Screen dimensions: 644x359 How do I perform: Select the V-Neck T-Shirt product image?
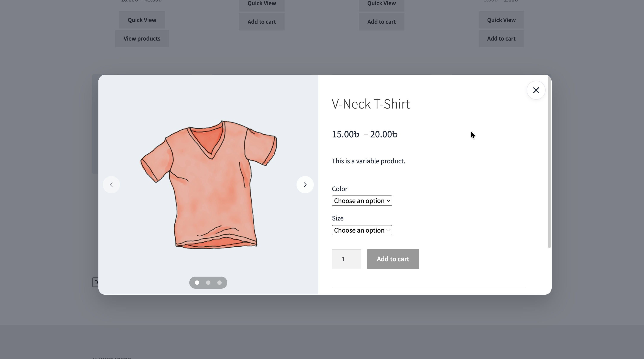[x=208, y=184]
